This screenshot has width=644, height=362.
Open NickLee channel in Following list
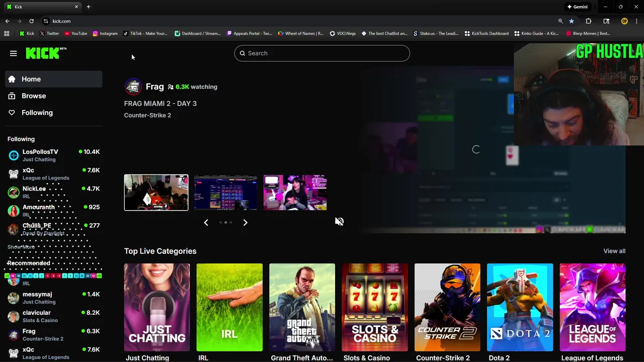[x=54, y=192]
